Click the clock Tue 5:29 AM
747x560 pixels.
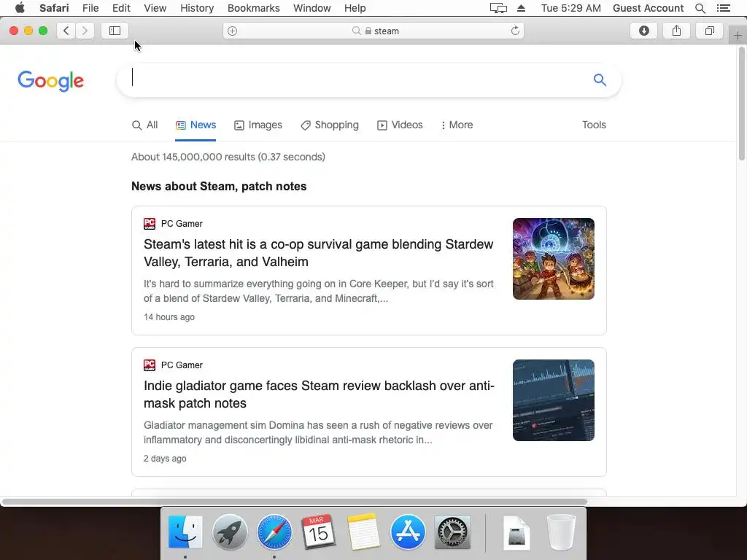pos(570,8)
